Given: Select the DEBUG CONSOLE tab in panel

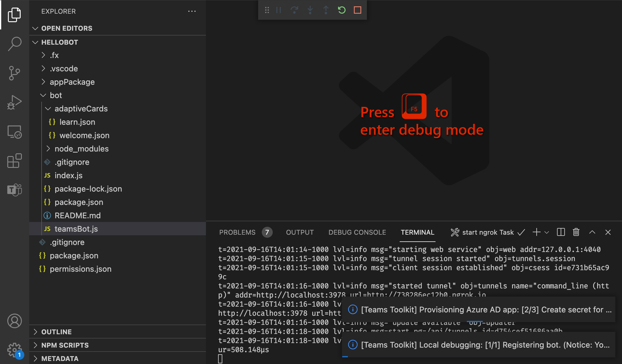Looking at the screenshot, I should 356,232.
